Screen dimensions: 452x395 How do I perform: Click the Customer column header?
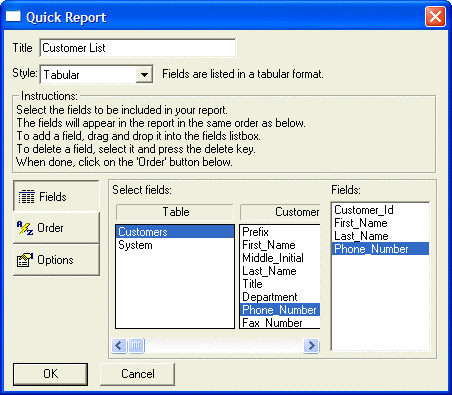[280, 212]
